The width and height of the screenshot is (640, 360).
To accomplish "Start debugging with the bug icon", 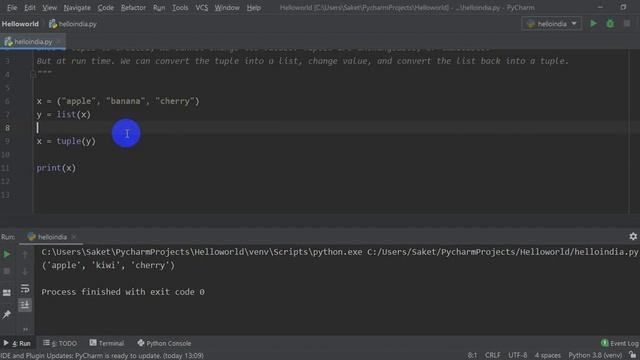I will coord(610,24).
